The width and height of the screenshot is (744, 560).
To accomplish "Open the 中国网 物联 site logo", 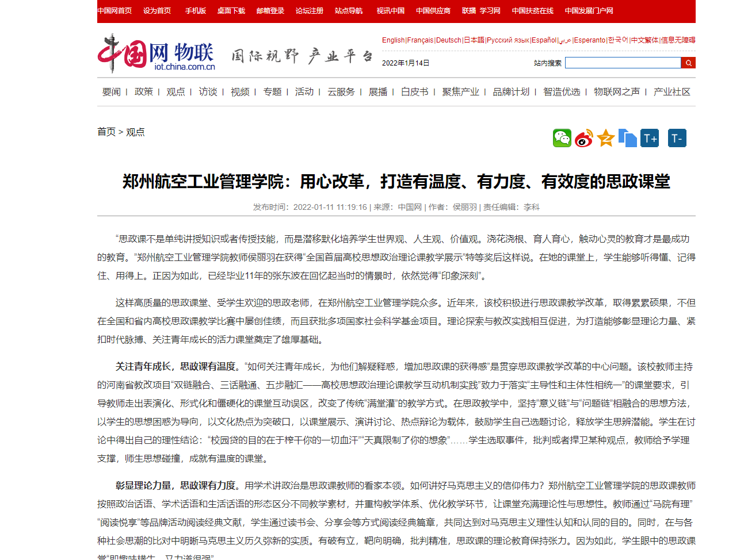I will click(x=156, y=54).
